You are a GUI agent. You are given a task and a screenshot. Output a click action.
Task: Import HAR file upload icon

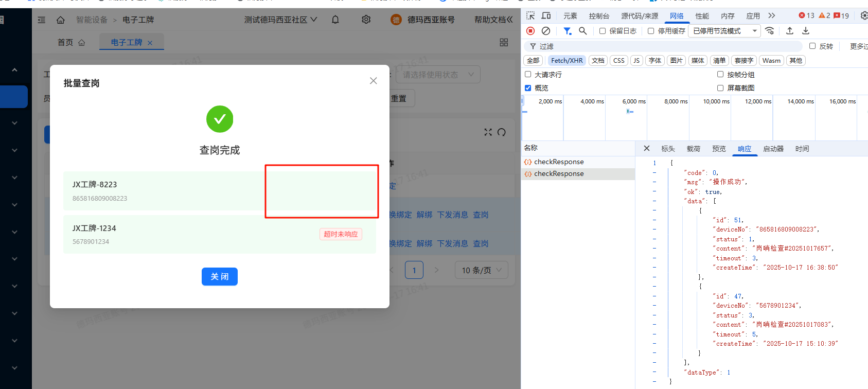pyautogui.click(x=790, y=31)
